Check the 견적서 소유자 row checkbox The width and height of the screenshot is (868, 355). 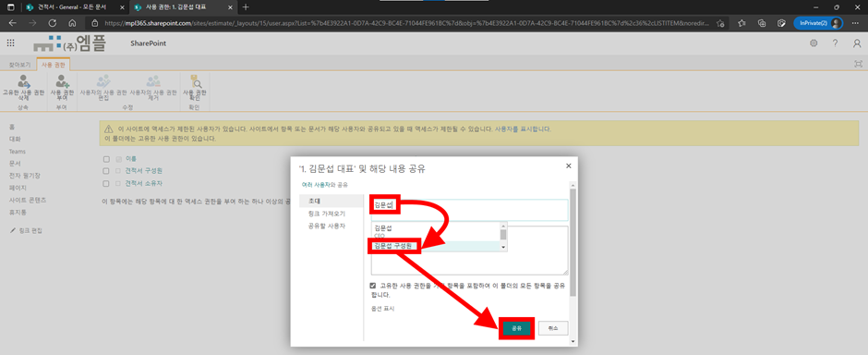106,183
